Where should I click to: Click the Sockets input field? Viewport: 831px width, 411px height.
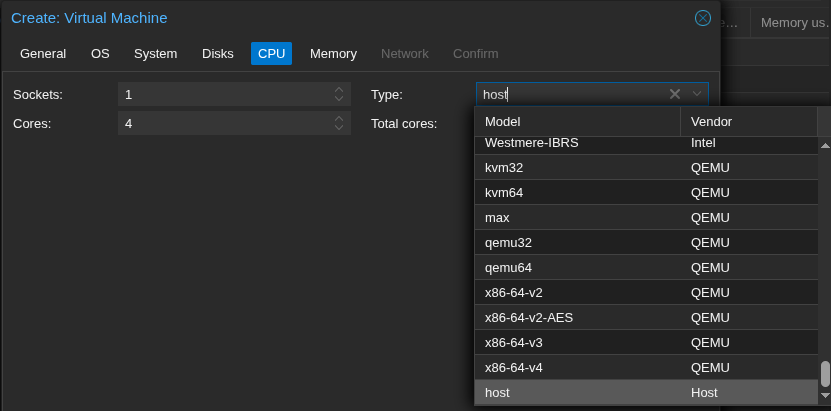(225, 94)
